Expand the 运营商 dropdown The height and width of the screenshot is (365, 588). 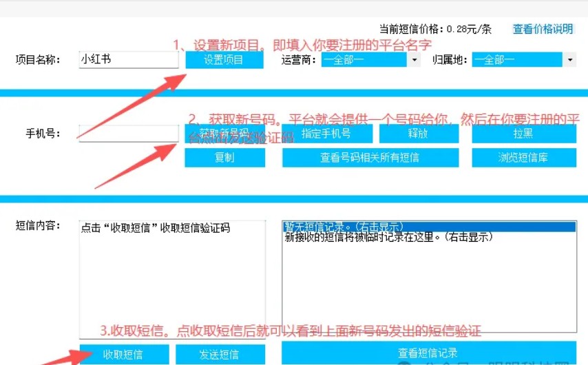click(370, 60)
